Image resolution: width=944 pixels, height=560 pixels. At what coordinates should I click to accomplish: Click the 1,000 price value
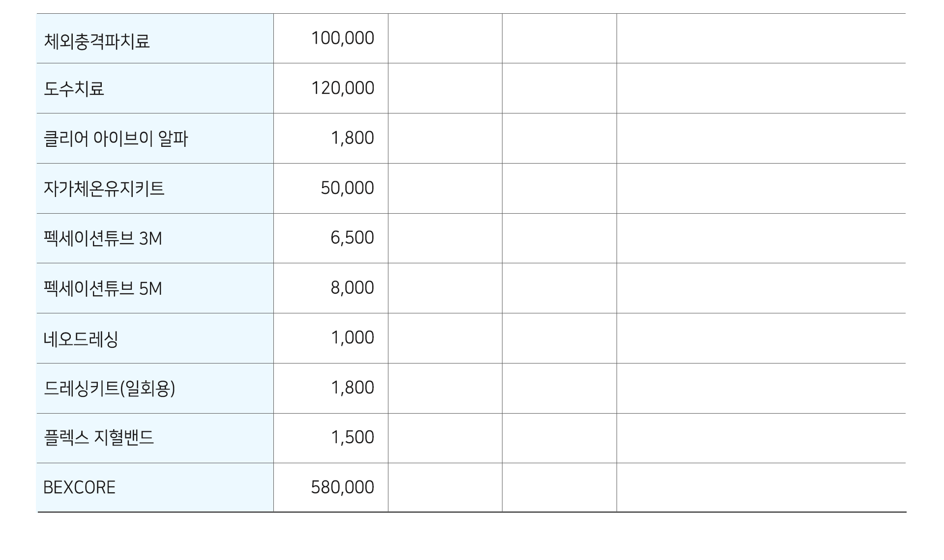tap(352, 338)
